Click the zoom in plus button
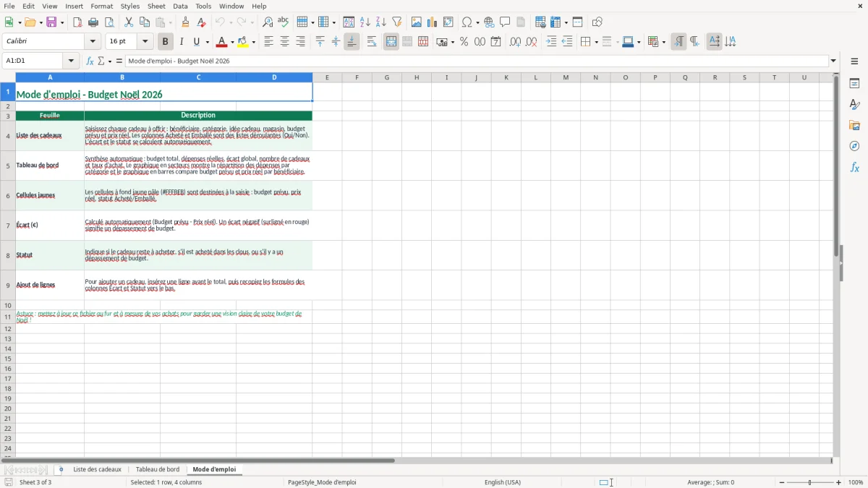868x488 pixels. (839, 482)
